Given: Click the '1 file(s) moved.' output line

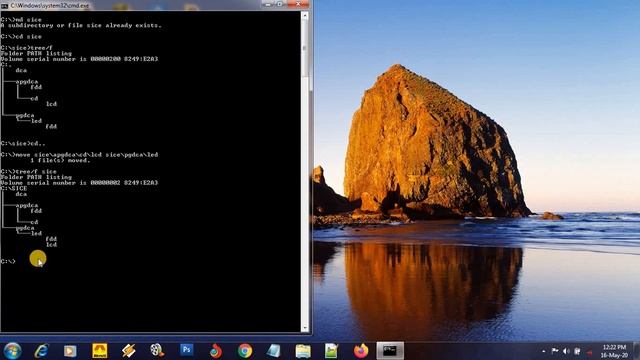Looking at the screenshot, I should [60, 160].
